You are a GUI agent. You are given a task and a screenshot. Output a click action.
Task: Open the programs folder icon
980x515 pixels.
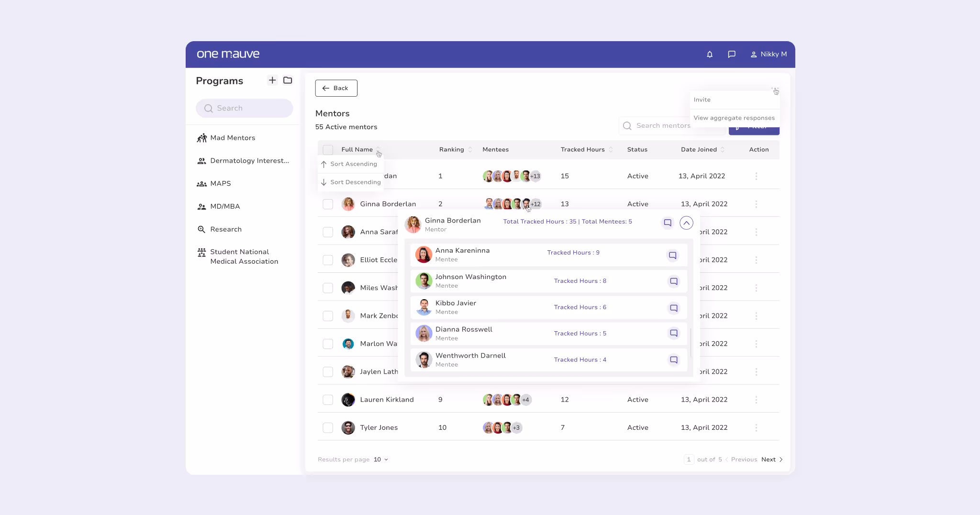[x=288, y=80]
